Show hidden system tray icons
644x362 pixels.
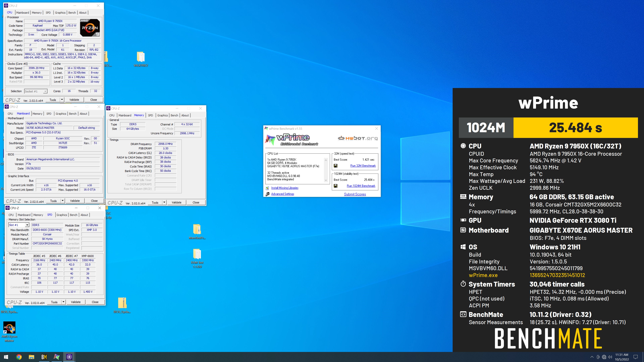tap(592, 357)
